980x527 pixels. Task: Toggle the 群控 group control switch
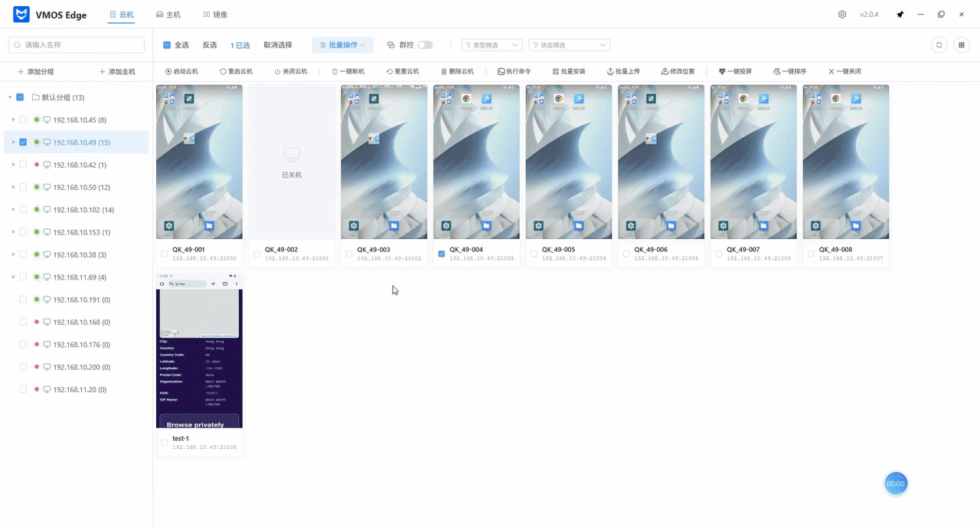(425, 45)
